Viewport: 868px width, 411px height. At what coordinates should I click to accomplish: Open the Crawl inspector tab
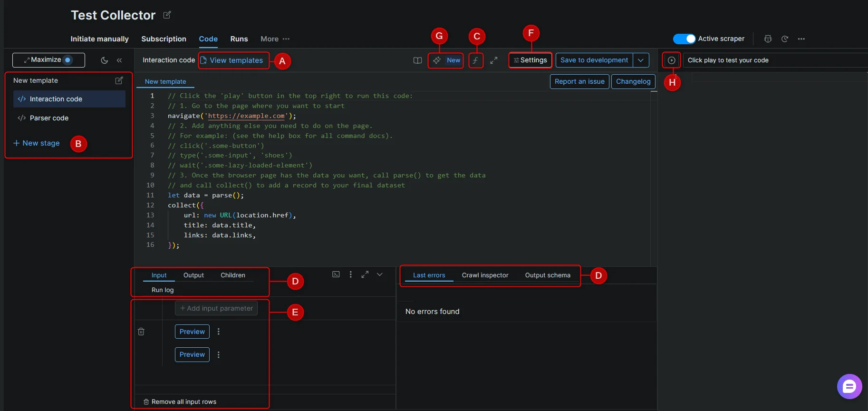[x=485, y=275]
